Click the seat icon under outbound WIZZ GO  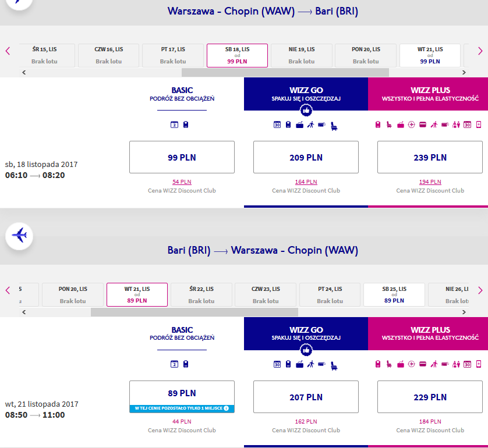click(334, 126)
